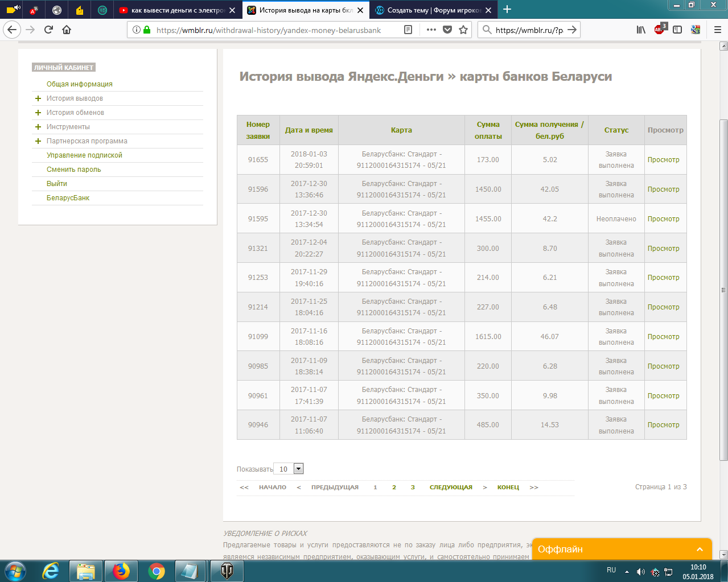Image resolution: width=728 pixels, height=582 pixels.
Task: Switch to YouTube как вывести деньги tab
Action: (178, 10)
